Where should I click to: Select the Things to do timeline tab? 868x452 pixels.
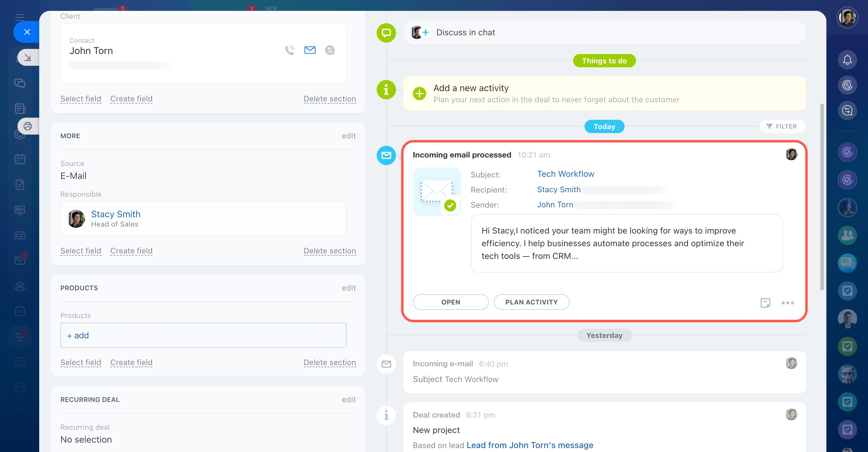tap(604, 61)
